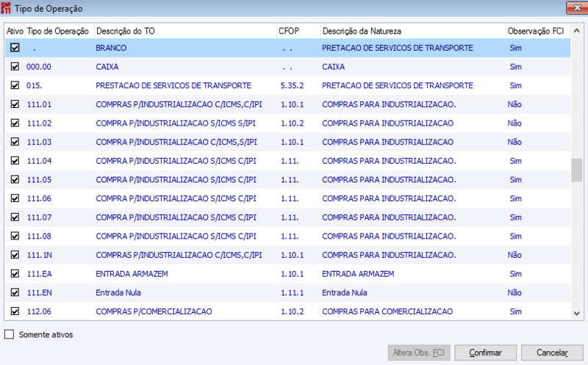Select the 111.1N operation code
The width and height of the screenshot is (588, 365).
point(40,255)
